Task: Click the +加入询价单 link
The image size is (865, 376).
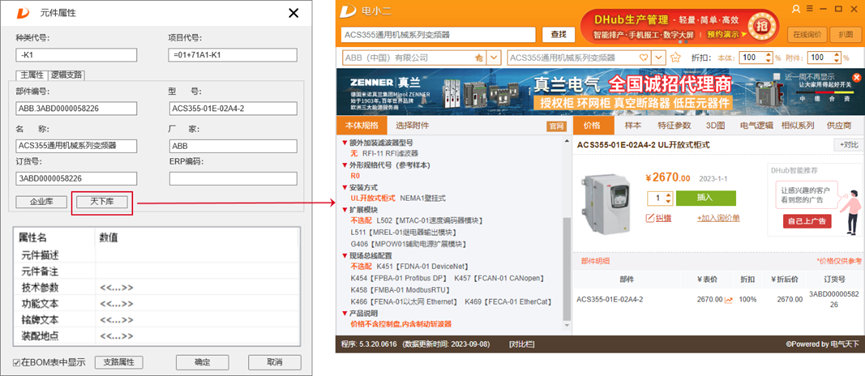Action: click(x=718, y=218)
